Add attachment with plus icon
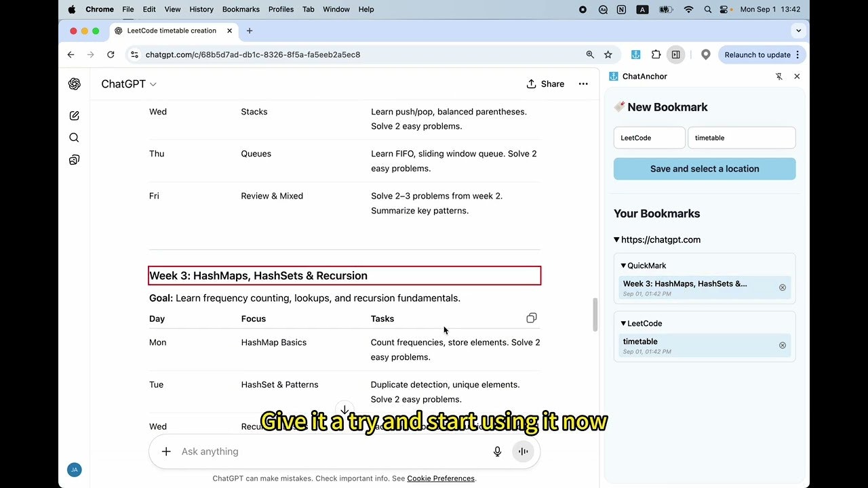The height and width of the screenshot is (488, 868). (166, 451)
